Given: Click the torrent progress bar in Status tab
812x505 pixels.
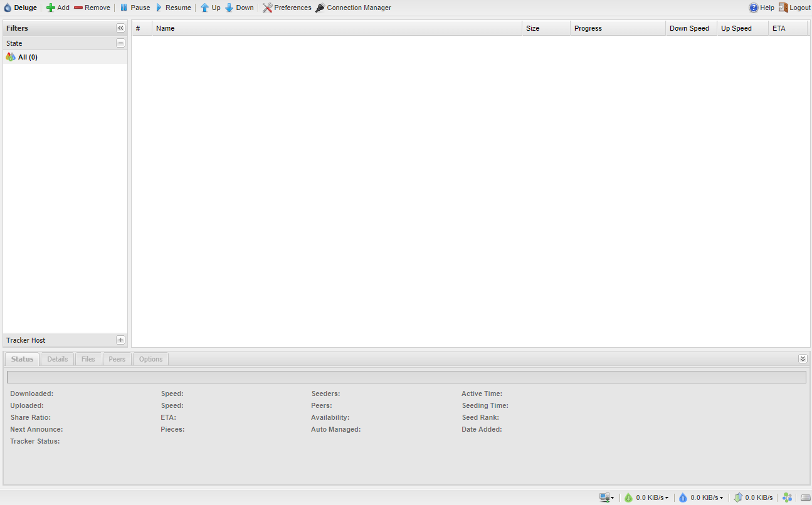Looking at the screenshot, I should click(406, 377).
